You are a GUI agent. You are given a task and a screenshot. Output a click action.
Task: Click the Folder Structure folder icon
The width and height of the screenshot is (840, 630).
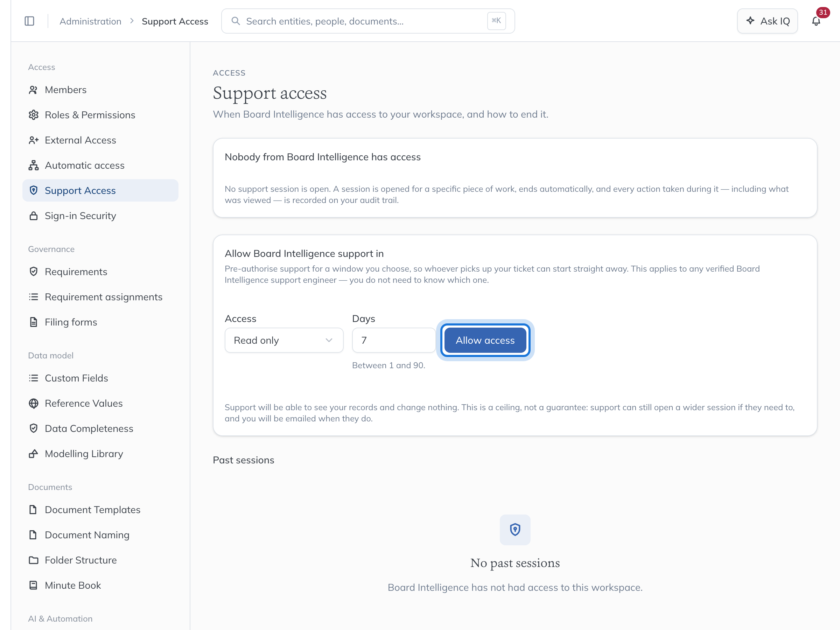33,560
